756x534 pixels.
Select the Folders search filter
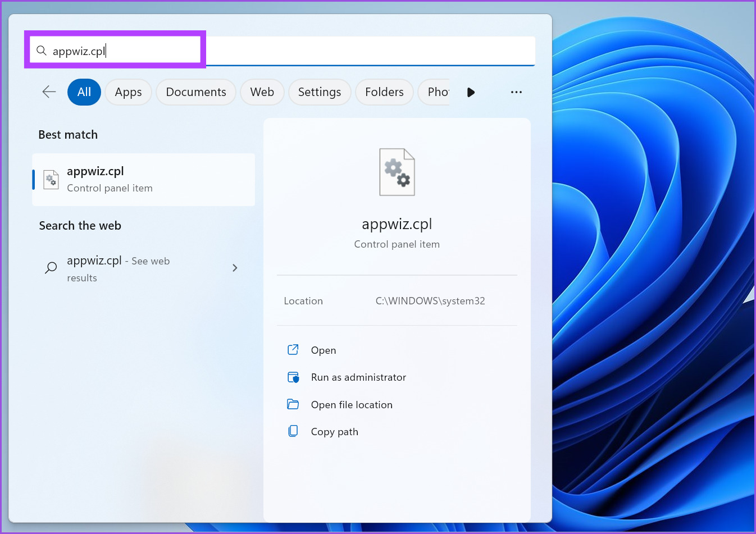tap(384, 92)
